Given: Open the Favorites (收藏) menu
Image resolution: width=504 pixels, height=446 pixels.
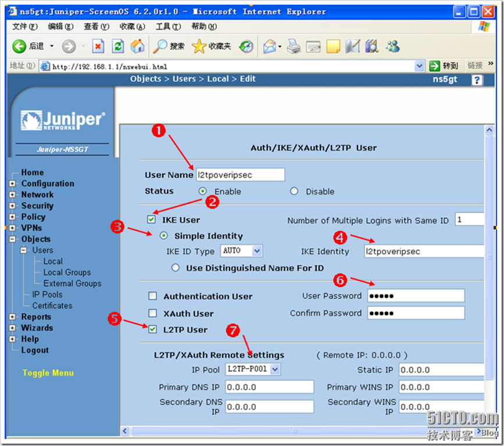Looking at the screenshot, I should 132,27.
